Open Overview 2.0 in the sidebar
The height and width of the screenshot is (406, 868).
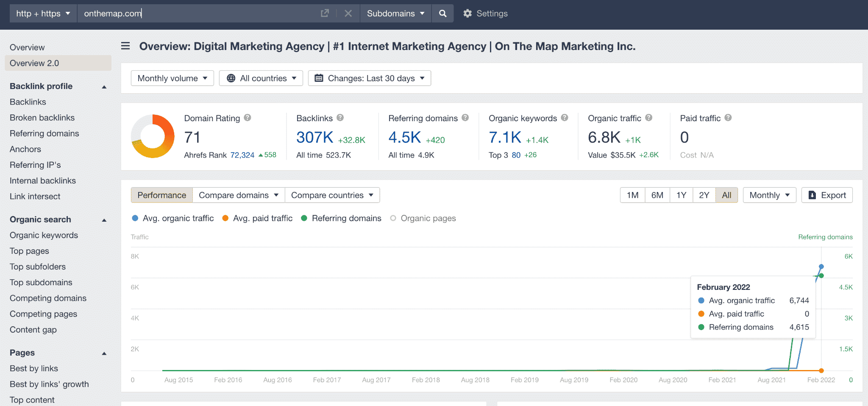coord(58,63)
